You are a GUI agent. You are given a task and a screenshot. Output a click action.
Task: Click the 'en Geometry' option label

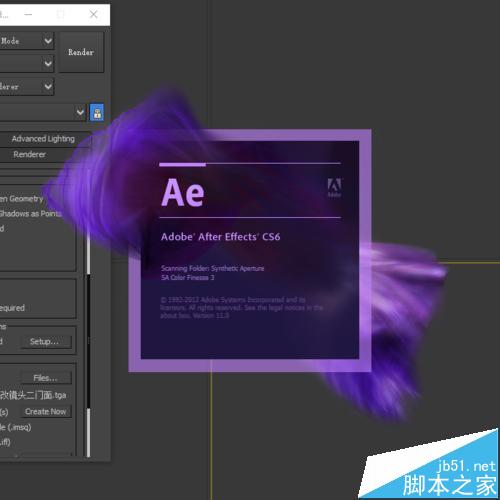22,199
